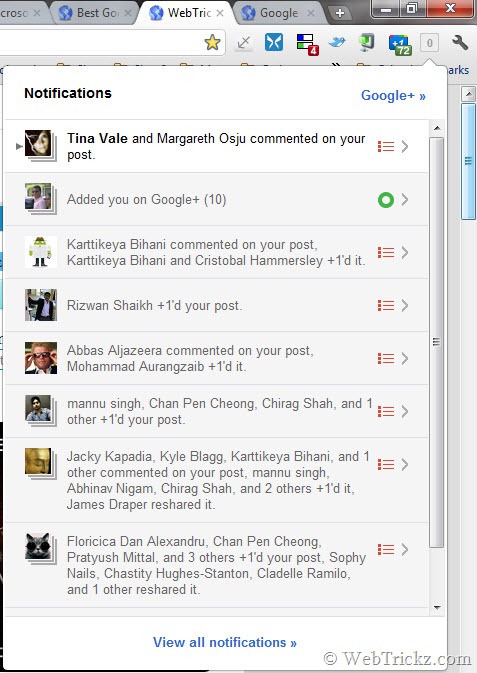The height and width of the screenshot is (673, 477).
Task: Open chevron next to Abbas Aljazeera notification
Action: [x=404, y=358]
